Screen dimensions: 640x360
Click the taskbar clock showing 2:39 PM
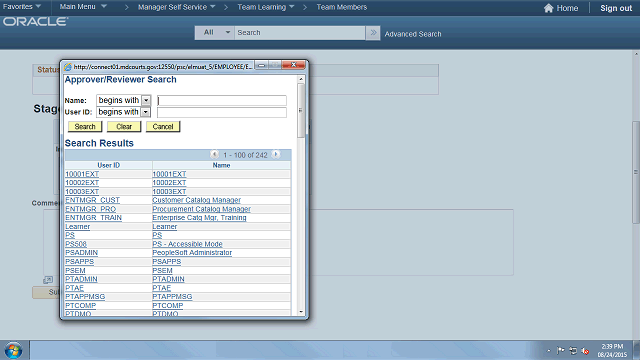[612, 347]
